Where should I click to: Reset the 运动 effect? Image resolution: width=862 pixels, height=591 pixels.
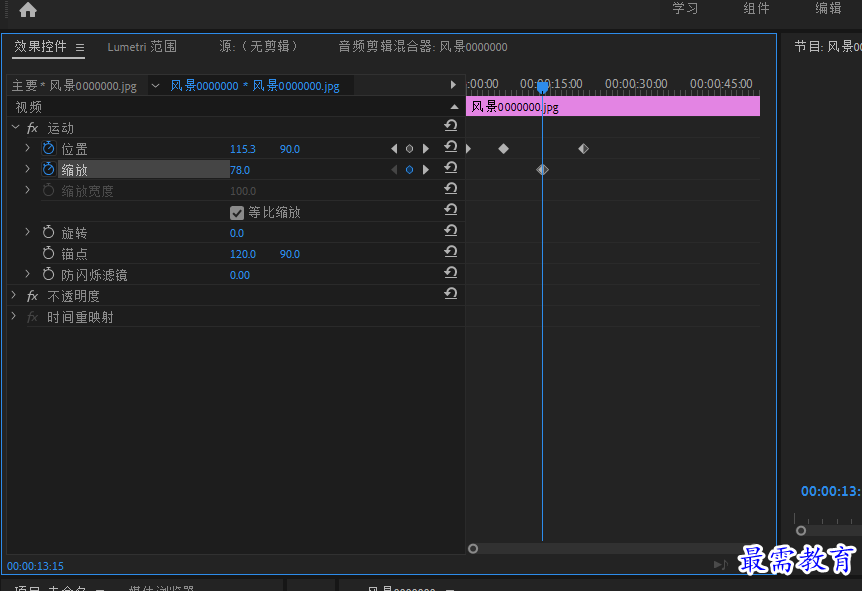[x=451, y=126]
